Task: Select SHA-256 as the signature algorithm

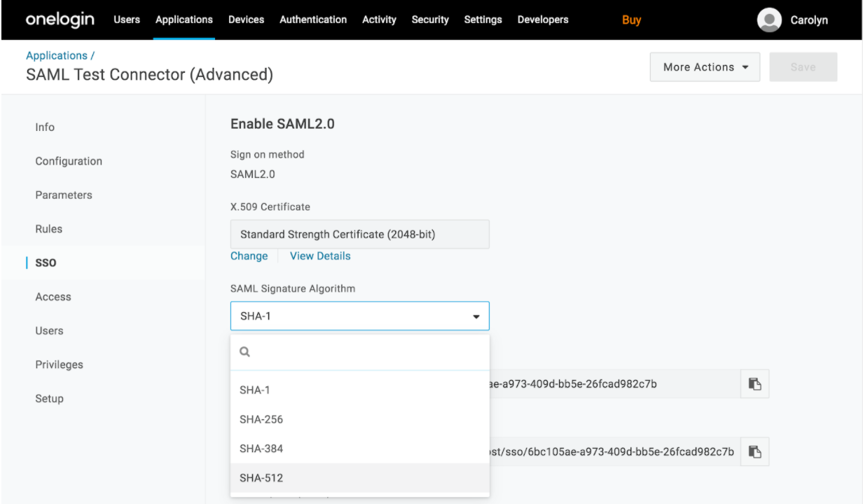Action: (x=262, y=419)
